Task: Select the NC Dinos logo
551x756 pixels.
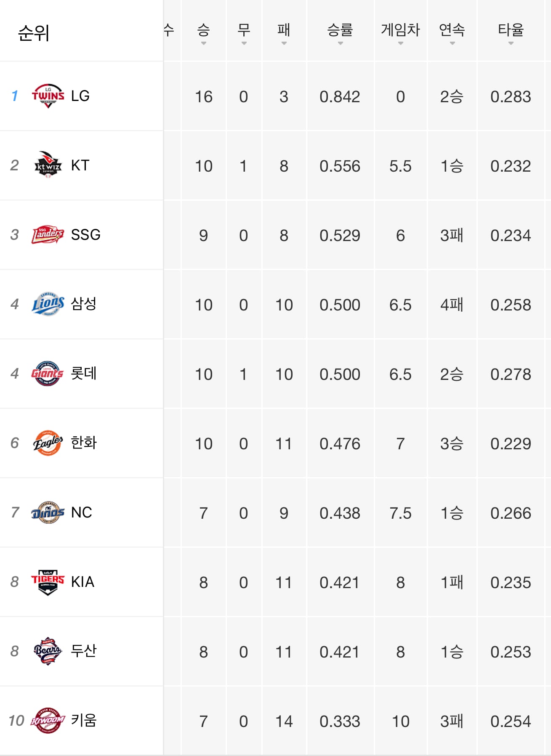Action: (48, 512)
